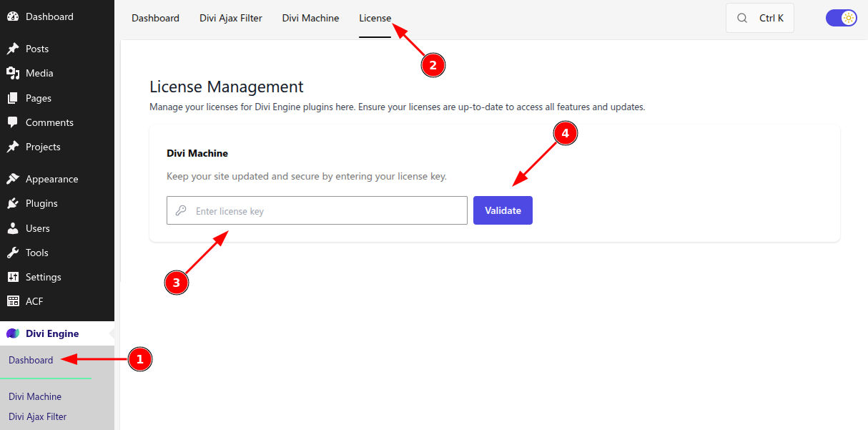
Task: Click the Media library icon
Action: click(x=13, y=73)
